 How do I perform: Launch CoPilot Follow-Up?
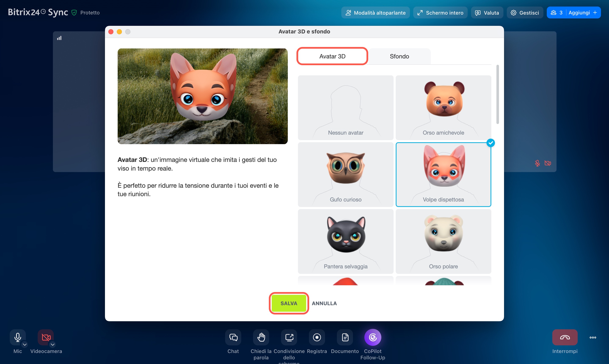[x=373, y=337]
